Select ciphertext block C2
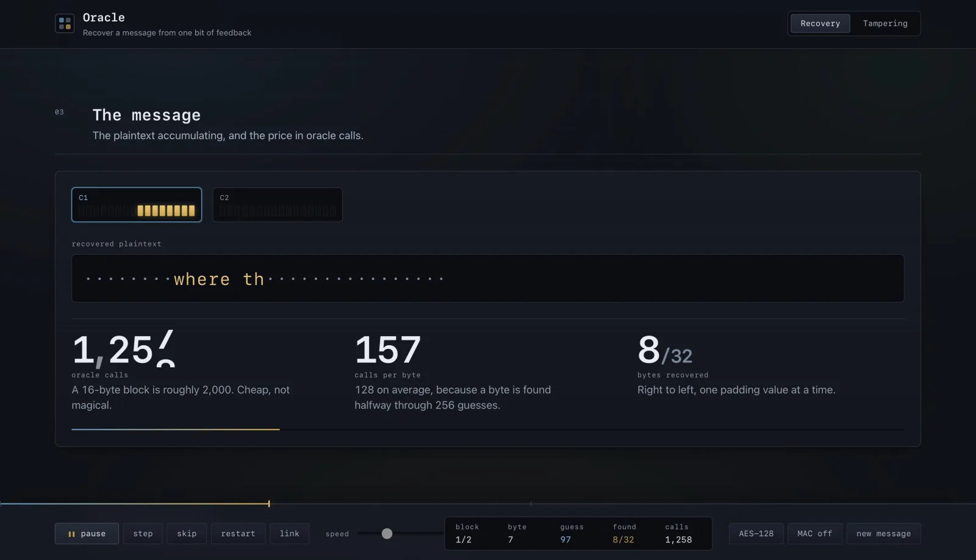The width and height of the screenshot is (976, 560). tap(278, 204)
